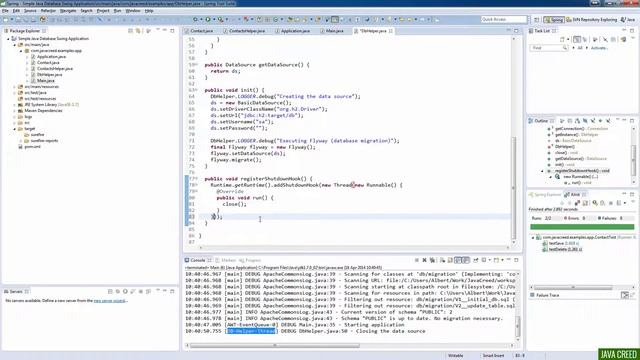The height and width of the screenshot is (360, 640).
Task: Open the Display Selected Console dropdown
Action: [x=489, y=260]
